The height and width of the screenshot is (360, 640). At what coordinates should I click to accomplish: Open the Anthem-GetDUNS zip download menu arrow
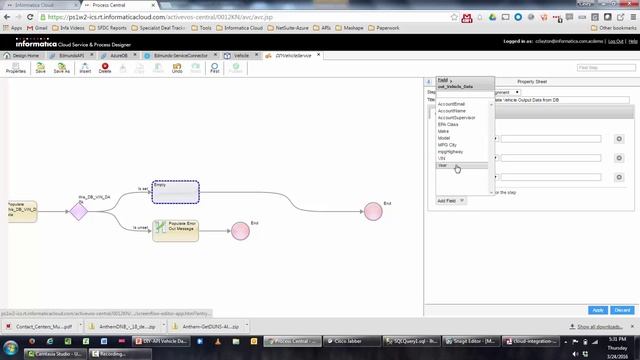247,326
